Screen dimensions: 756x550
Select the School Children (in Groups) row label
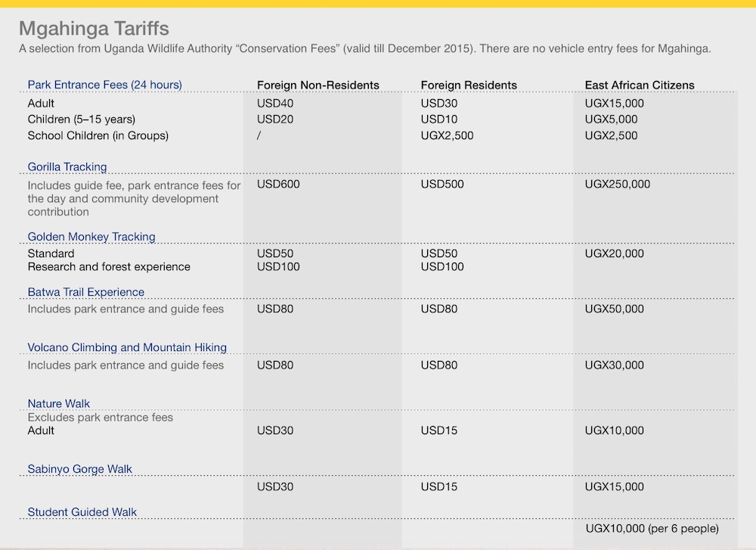98,136
